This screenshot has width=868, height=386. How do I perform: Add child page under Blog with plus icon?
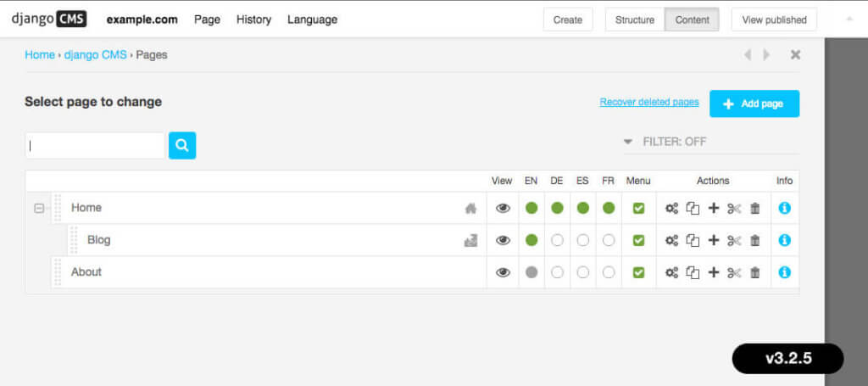pyautogui.click(x=714, y=240)
